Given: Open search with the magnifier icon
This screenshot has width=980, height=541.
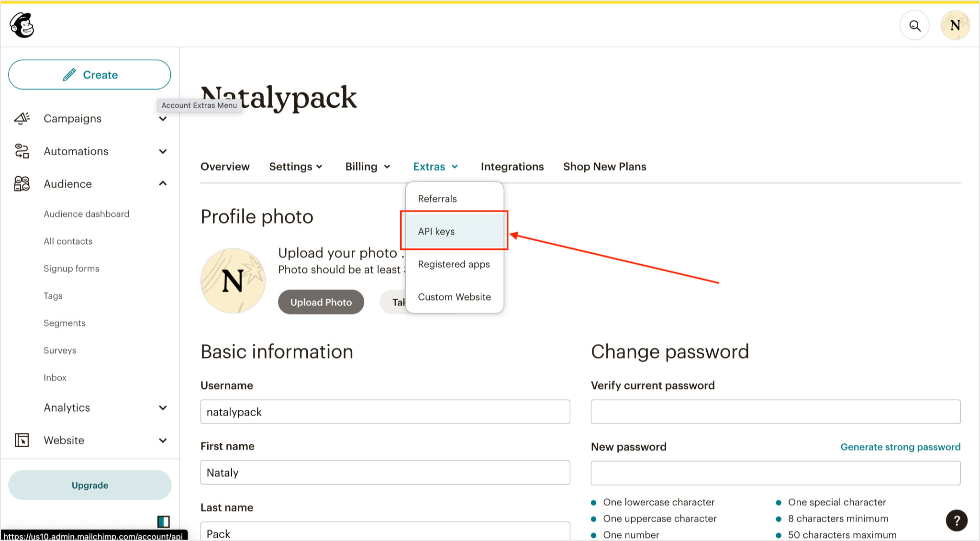Looking at the screenshot, I should pyautogui.click(x=914, y=25).
